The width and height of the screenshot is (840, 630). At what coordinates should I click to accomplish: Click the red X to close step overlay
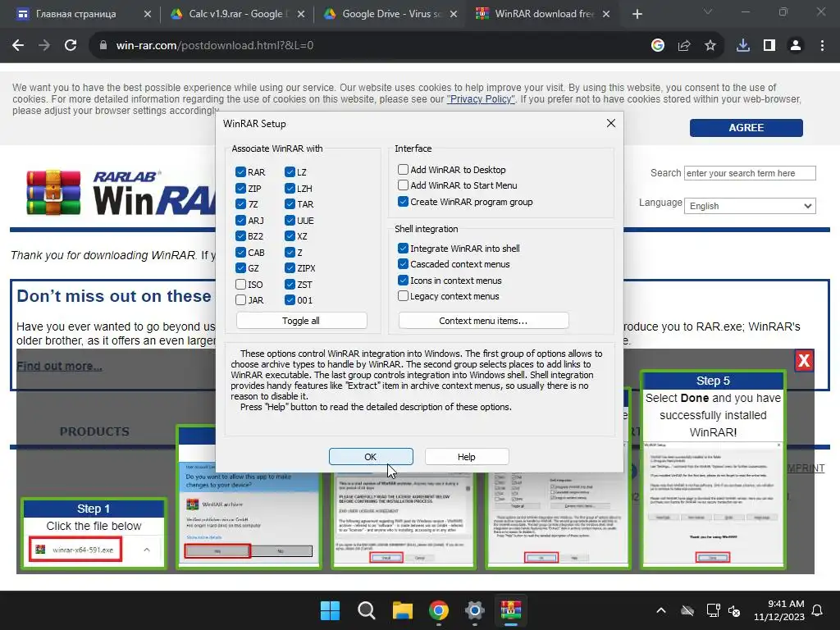[804, 361]
